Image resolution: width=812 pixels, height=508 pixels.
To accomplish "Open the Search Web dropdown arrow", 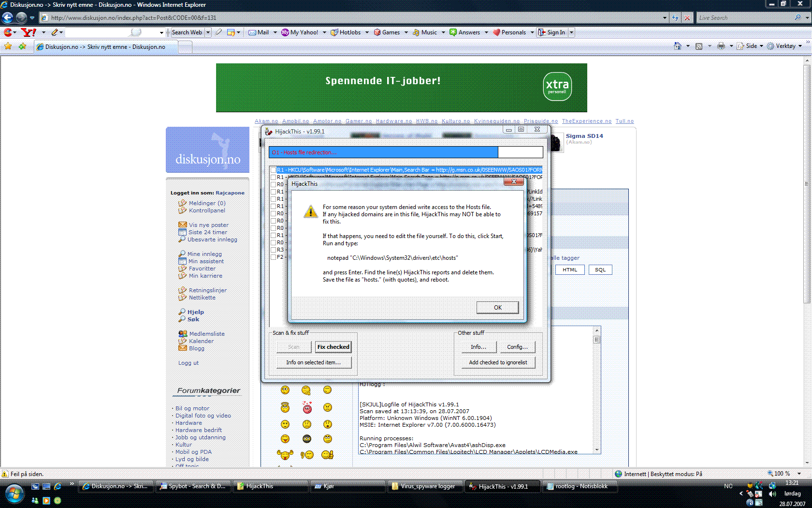I will (x=208, y=32).
